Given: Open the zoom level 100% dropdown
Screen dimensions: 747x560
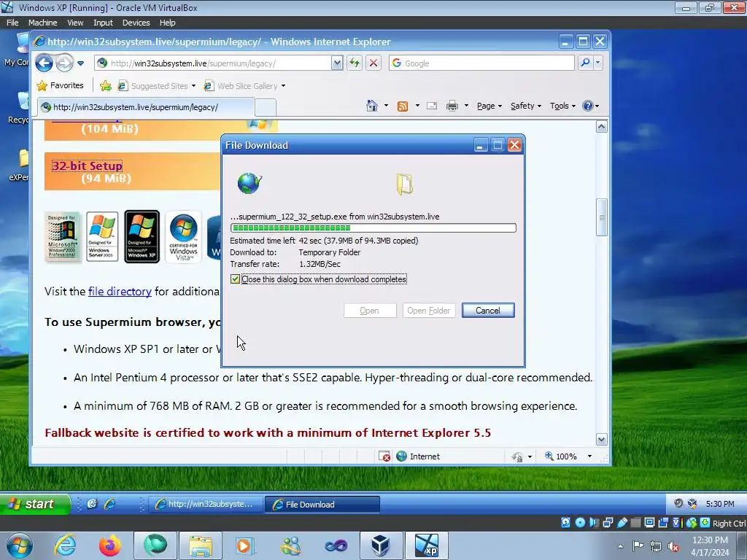Looking at the screenshot, I should pyautogui.click(x=589, y=456).
